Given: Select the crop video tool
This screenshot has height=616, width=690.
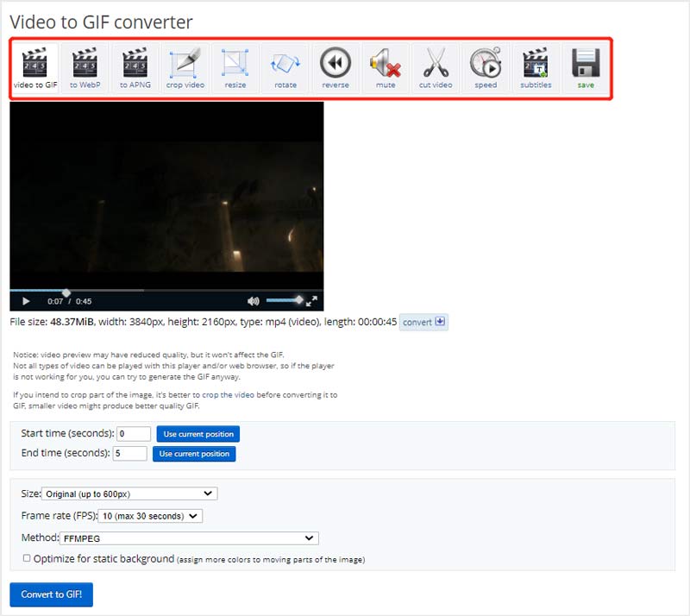Looking at the screenshot, I should click(x=184, y=67).
